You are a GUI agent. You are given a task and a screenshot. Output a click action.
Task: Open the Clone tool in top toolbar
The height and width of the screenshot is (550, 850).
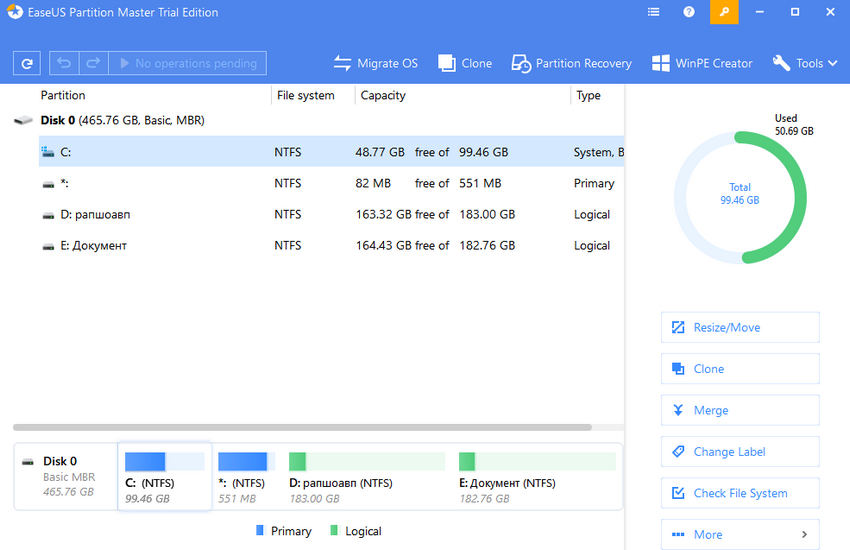pos(465,63)
